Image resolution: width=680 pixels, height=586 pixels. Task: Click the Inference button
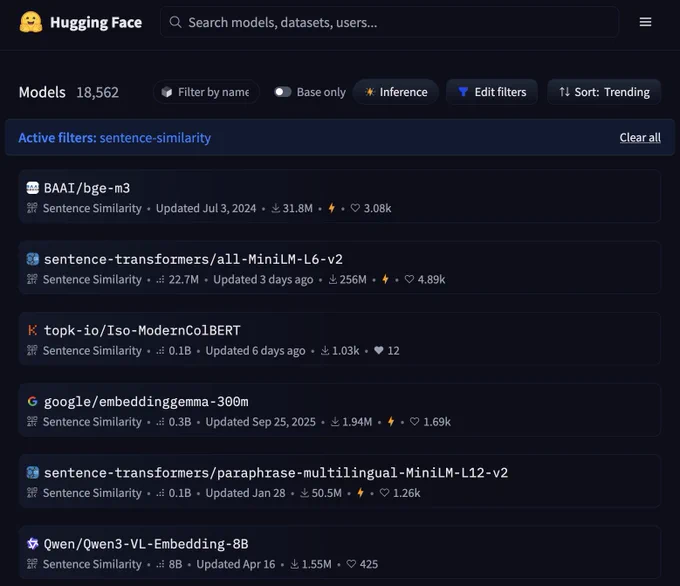pos(396,92)
